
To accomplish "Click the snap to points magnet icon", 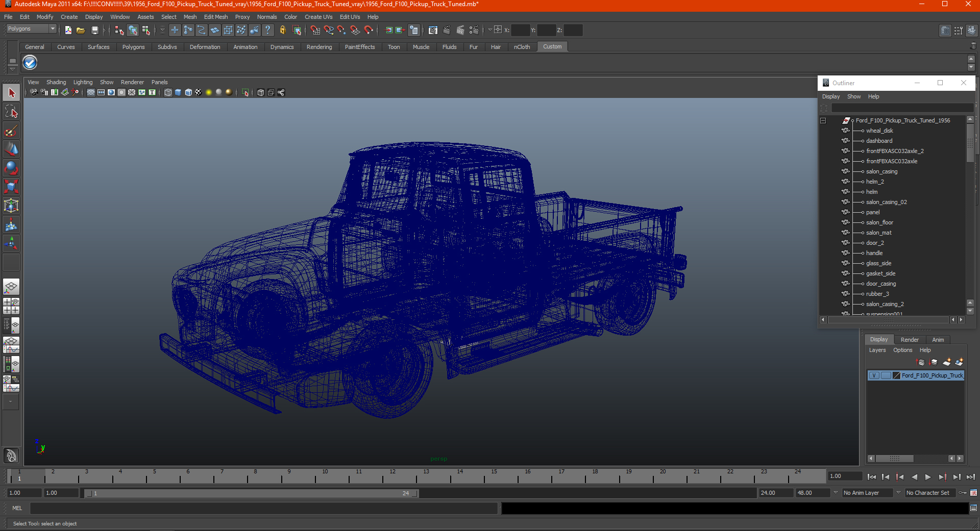I will [341, 31].
